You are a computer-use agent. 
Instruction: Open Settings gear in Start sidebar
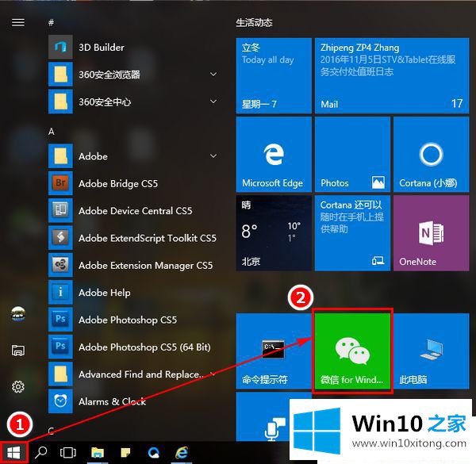point(18,386)
